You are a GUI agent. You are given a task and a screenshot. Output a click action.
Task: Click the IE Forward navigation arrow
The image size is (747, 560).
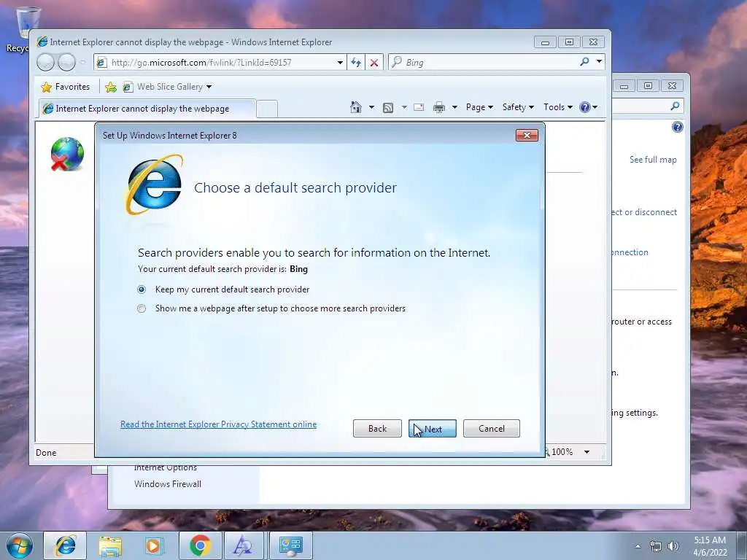pos(66,62)
